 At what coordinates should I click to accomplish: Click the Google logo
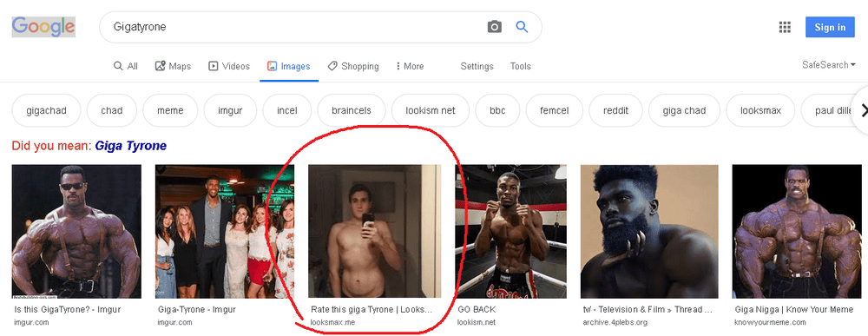[x=43, y=27]
